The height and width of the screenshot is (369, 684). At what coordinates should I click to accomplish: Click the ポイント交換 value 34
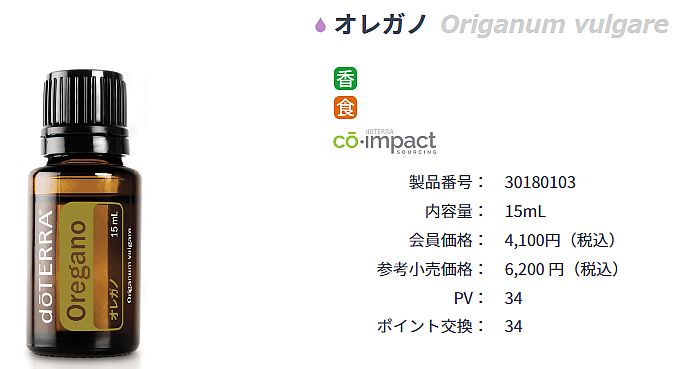point(513,327)
